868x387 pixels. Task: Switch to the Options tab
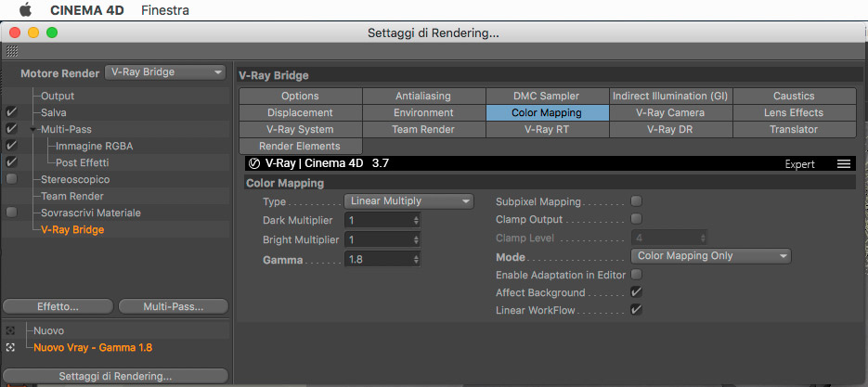tap(301, 96)
